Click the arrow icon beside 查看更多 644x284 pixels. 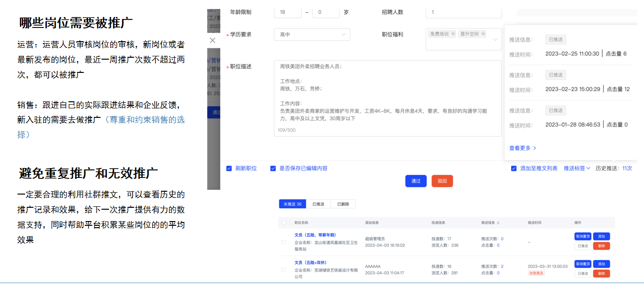coord(535,148)
